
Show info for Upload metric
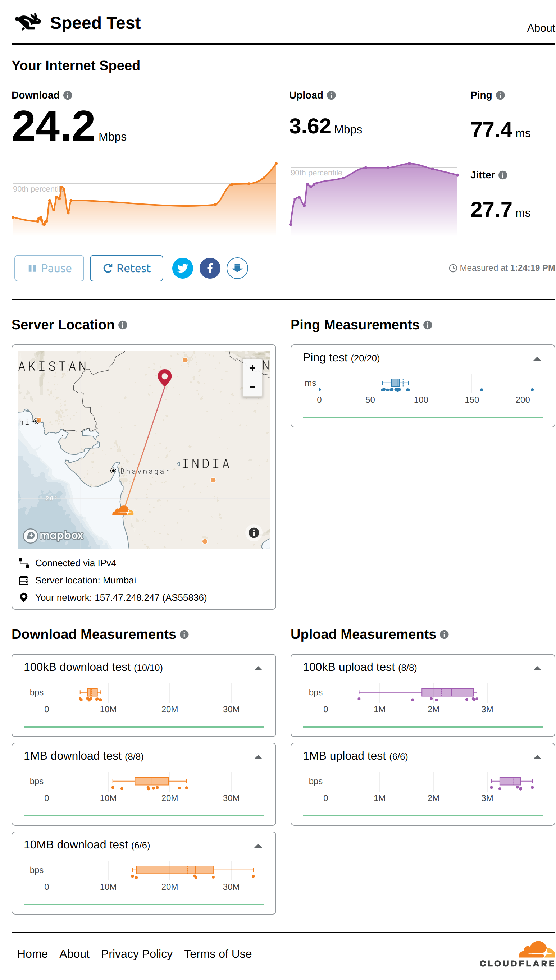point(332,95)
